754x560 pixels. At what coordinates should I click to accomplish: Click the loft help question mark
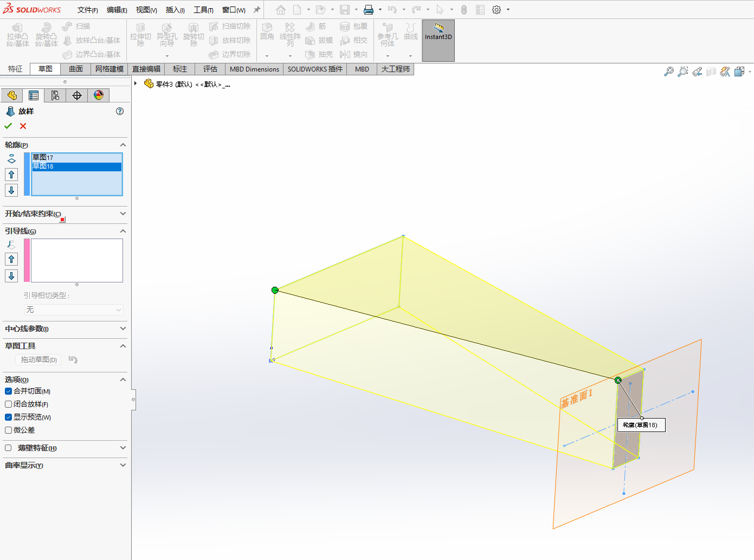click(x=120, y=111)
